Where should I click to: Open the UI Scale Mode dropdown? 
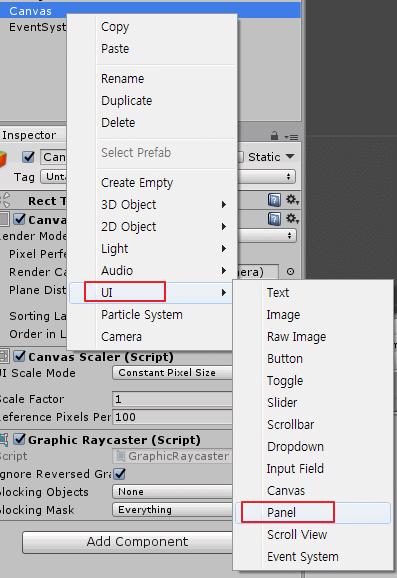click(172, 373)
